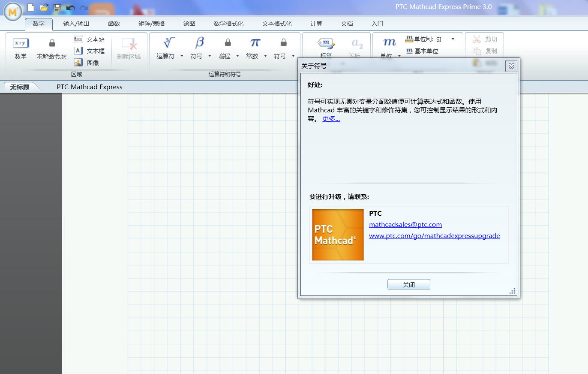
Task: Click the 好处: heading in the dialog
Action: coord(315,84)
